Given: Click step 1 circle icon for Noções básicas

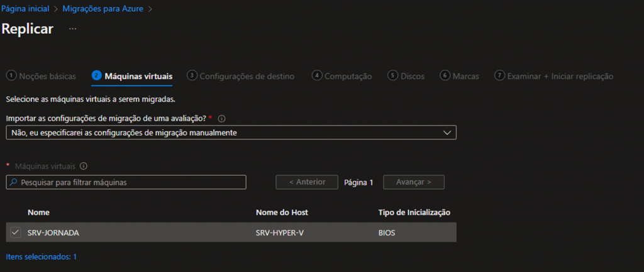Looking at the screenshot, I should coord(11,76).
